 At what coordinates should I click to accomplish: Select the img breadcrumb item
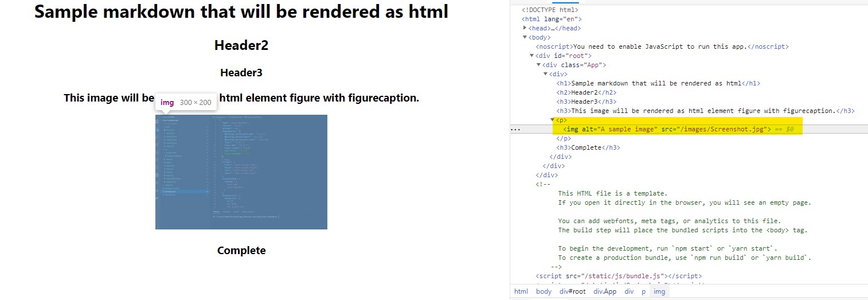[x=659, y=291]
